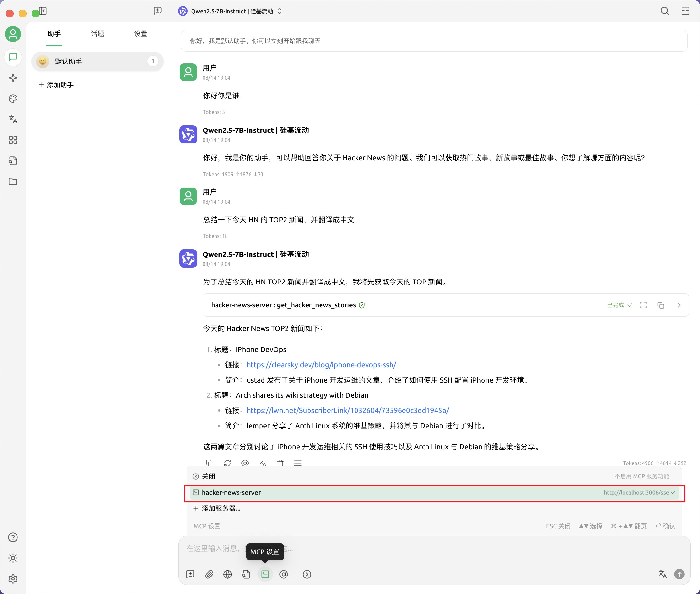Open the translate sidebar icon

(13, 119)
